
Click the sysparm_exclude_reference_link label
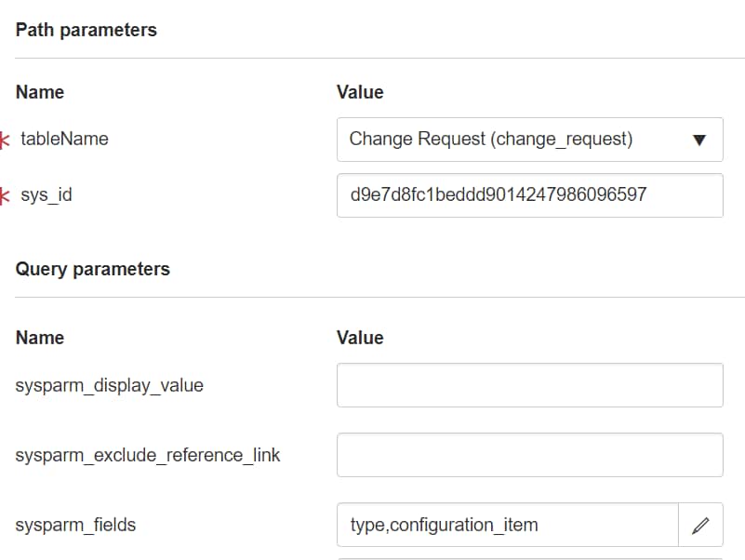pos(147,455)
